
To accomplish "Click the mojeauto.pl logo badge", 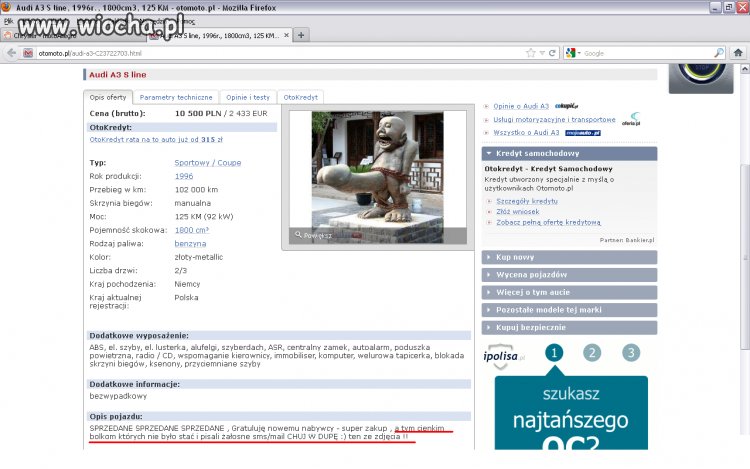I will click(x=583, y=133).
